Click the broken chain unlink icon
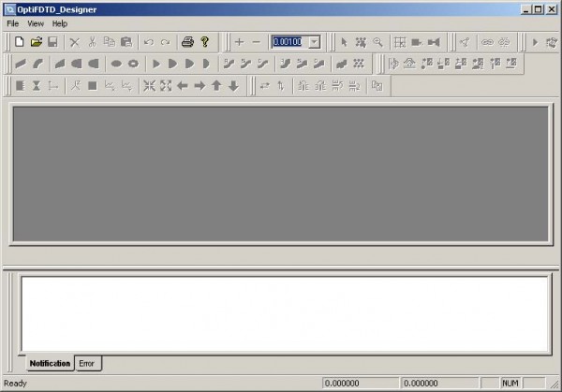The height and width of the screenshot is (392, 562). tap(504, 42)
